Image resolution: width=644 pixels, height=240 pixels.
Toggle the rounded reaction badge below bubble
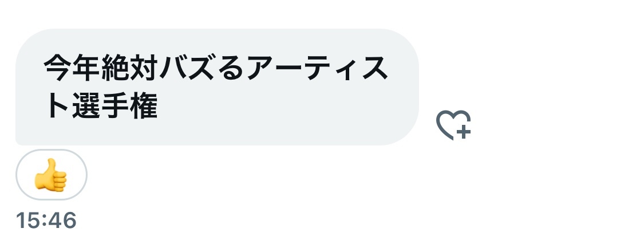(51, 175)
